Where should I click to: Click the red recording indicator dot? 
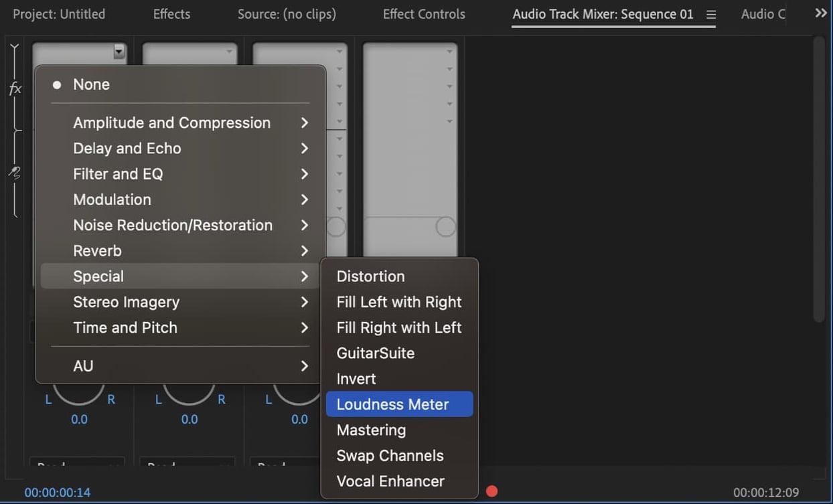pyautogui.click(x=492, y=491)
